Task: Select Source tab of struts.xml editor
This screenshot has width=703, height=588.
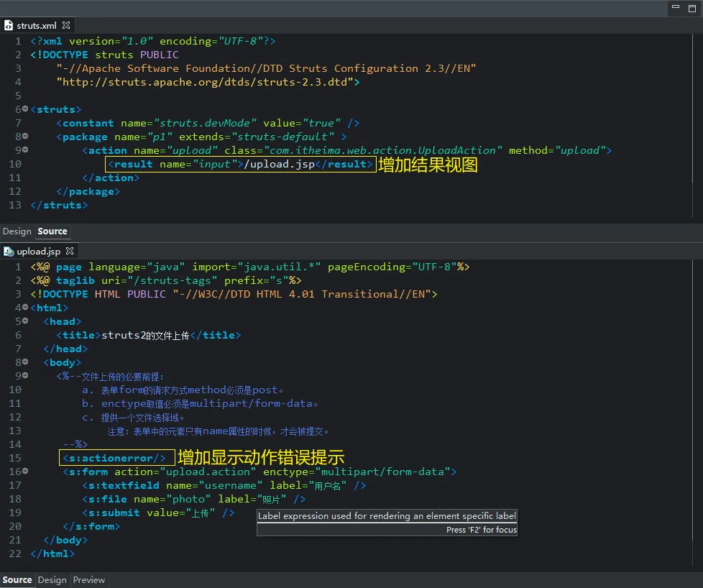Action: [x=52, y=231]
